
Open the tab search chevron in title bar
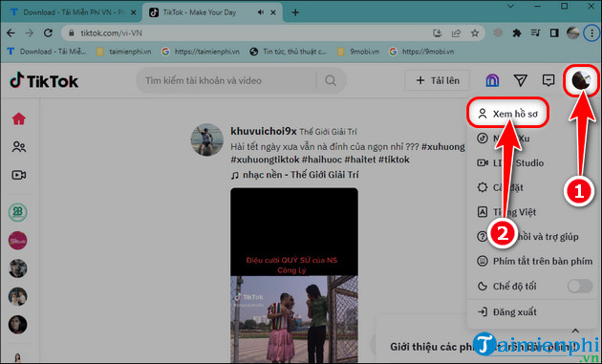tap(510, 6)
